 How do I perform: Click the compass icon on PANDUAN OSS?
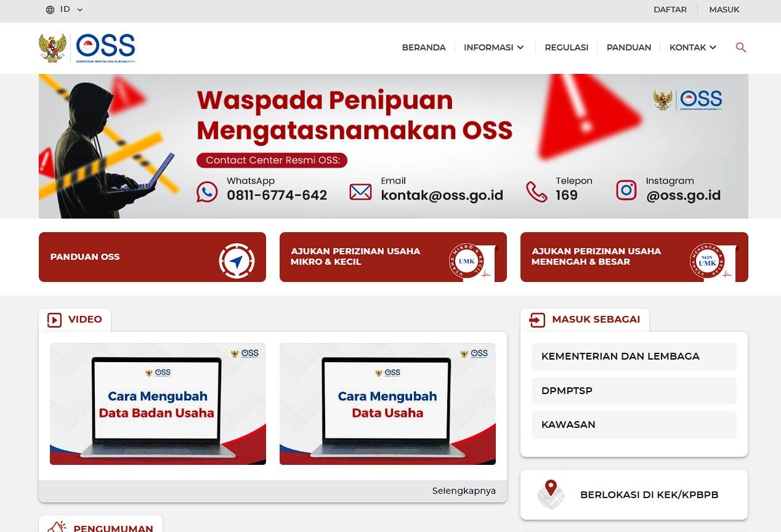coord(237,262)
